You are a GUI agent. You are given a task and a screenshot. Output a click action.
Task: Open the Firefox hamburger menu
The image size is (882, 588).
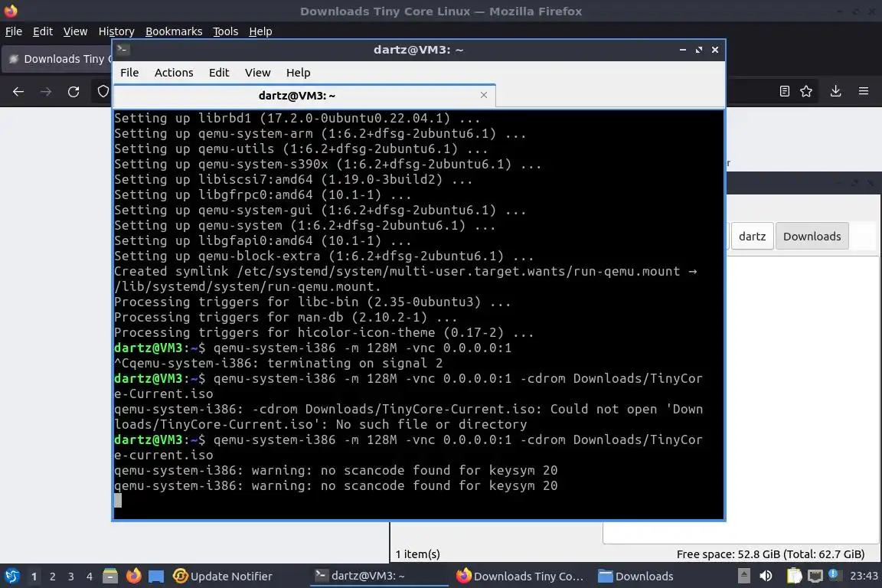coord(864,91)
